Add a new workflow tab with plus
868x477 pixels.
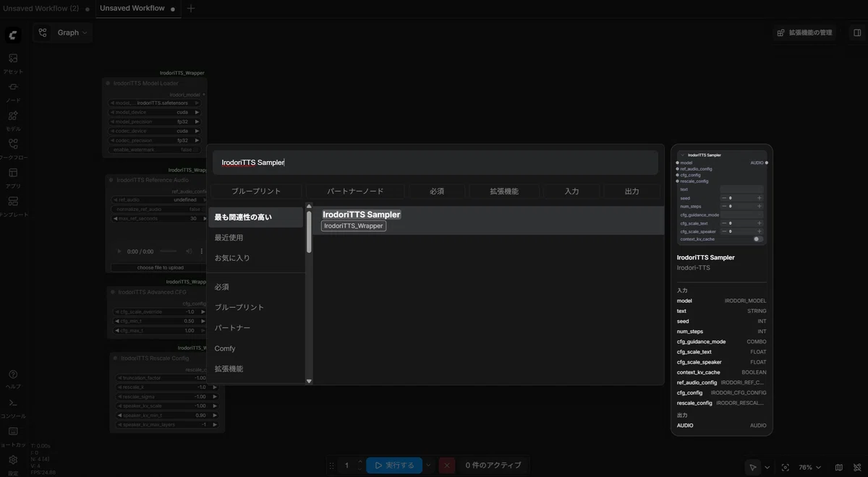[191, 9]
